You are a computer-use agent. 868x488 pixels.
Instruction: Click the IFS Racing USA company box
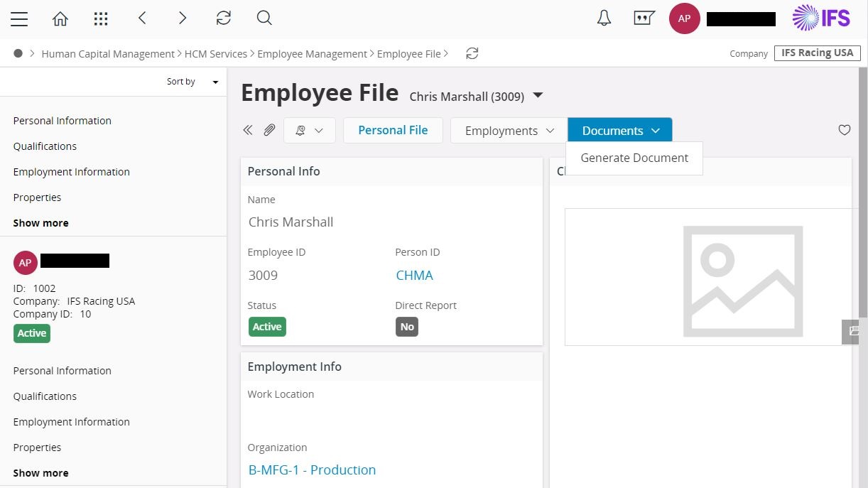point(817,53)
